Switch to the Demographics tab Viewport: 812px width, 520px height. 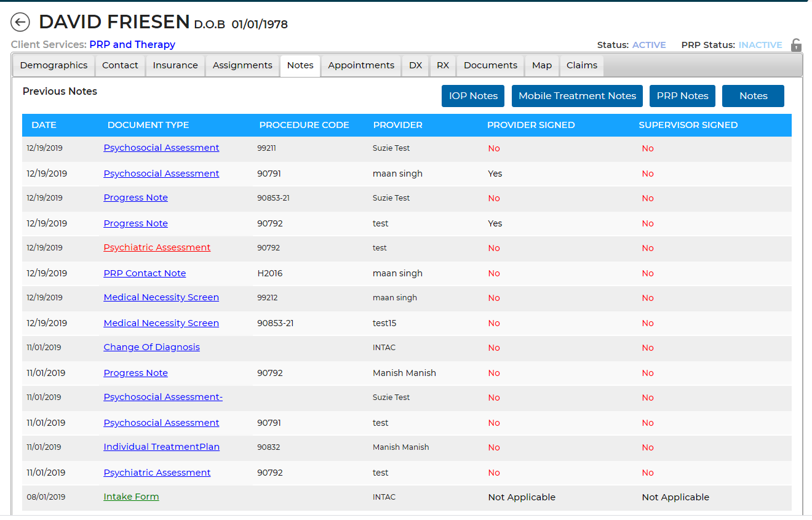(54, 65)
